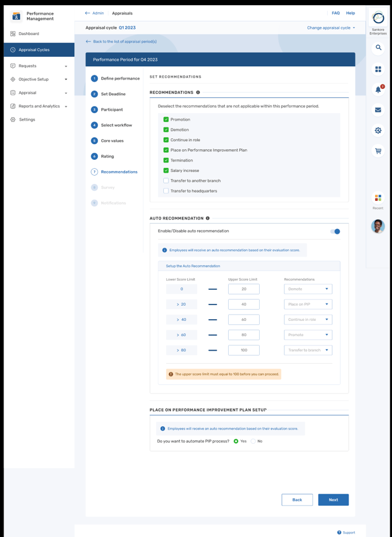The width and height of the screenshot is (392, 537).
Task: Open the mail envelope icon
Action: coord(378,110)
